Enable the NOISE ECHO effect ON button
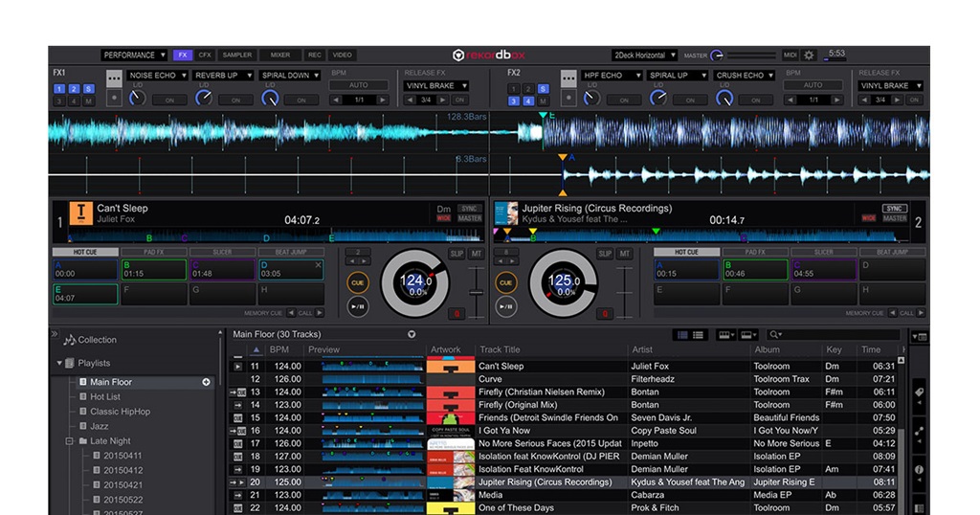The width and height of the screenshot is (980, 515). click(169, 100)
